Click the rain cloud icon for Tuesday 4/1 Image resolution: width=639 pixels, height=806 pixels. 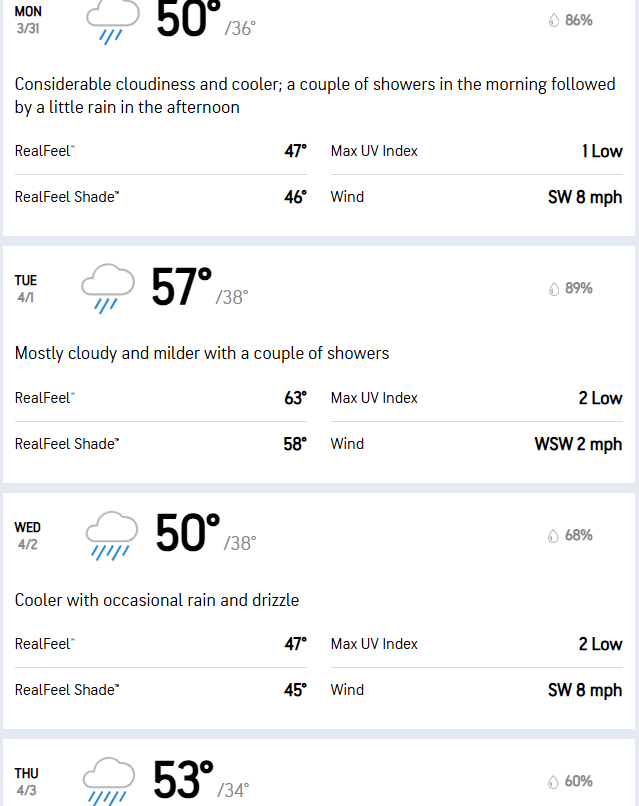pos(107,288)
